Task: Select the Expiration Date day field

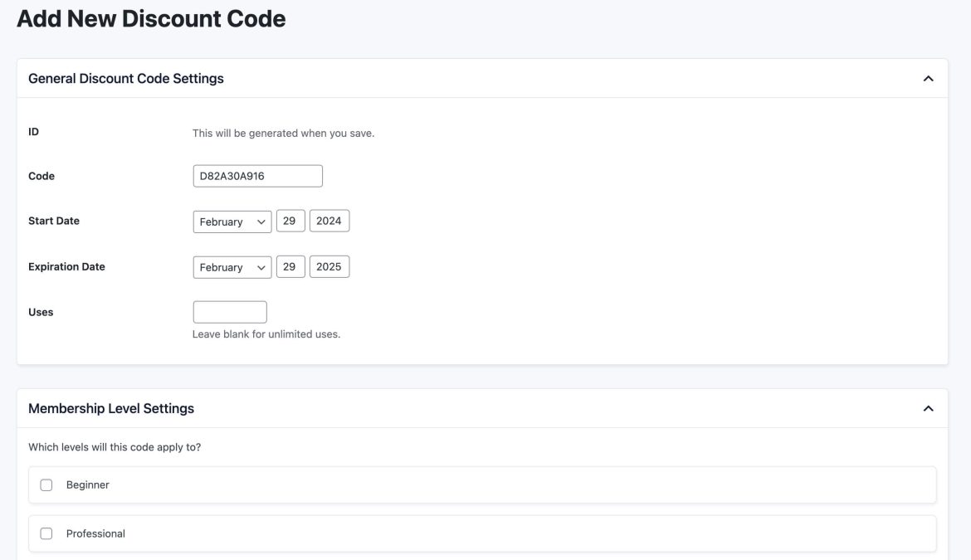Action: [x=290, y=265]
